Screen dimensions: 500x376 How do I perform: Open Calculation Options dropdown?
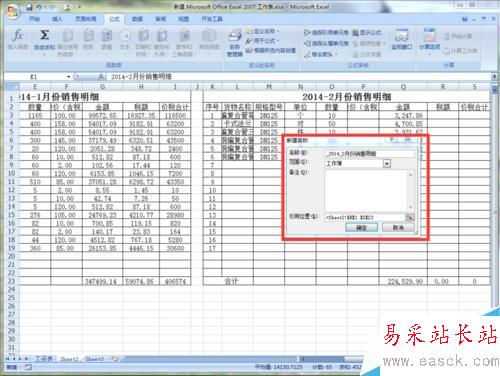[429, 41]
